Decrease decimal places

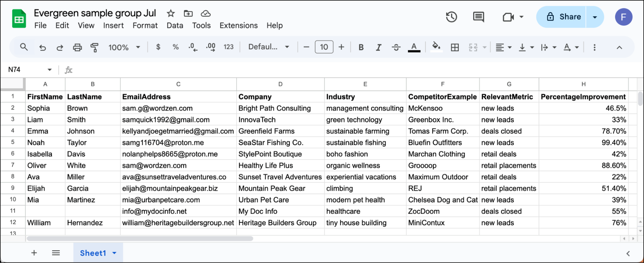[x=193, y=47]
